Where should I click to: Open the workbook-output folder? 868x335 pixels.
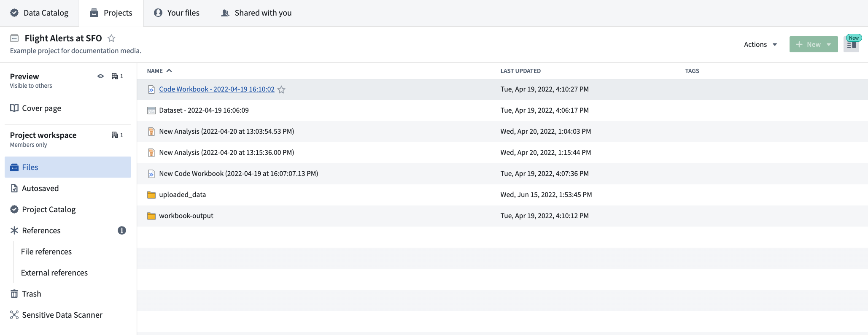click(186, 216)
